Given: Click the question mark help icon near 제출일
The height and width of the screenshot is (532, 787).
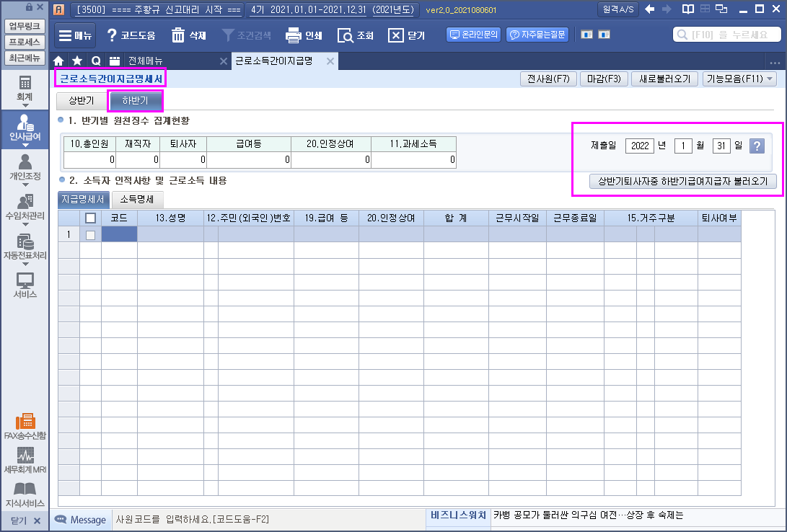Looking at the screenshot, I should point(757,146).
